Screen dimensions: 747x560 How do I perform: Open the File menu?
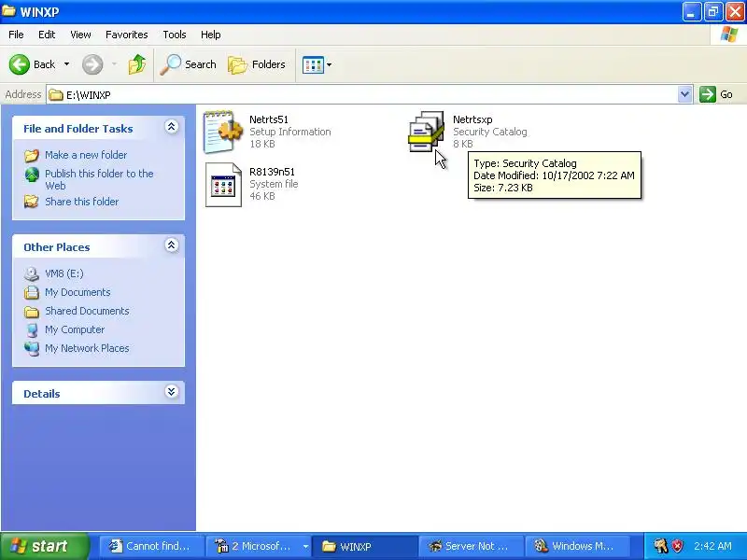pos(16,35)
